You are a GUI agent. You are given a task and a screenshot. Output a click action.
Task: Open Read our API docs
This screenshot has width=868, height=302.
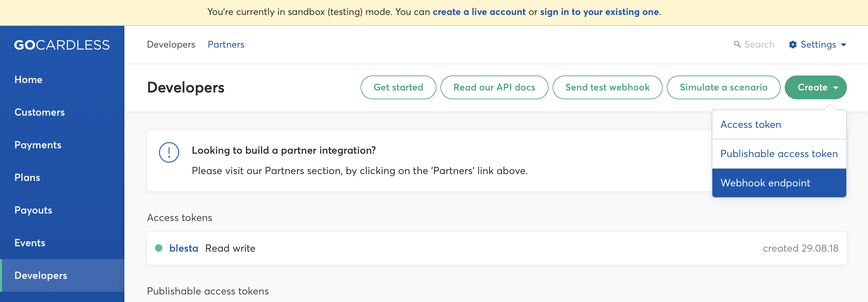(494, 87)
